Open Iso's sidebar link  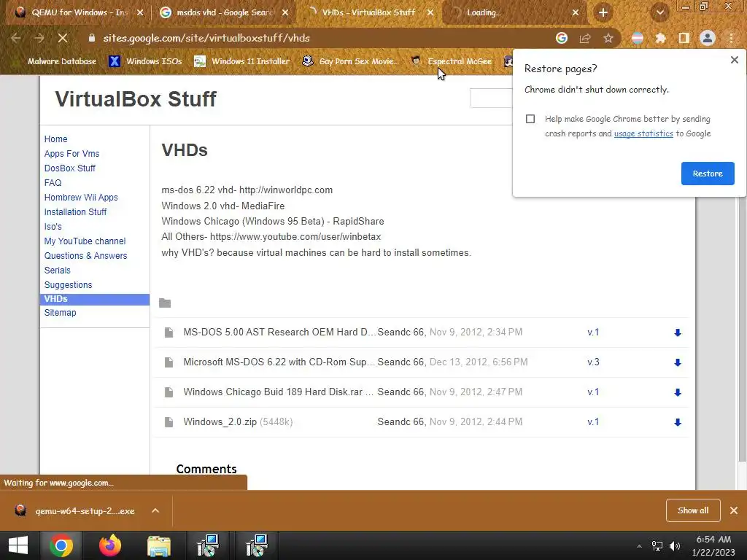pyautogui.click(x=53, y=227)
